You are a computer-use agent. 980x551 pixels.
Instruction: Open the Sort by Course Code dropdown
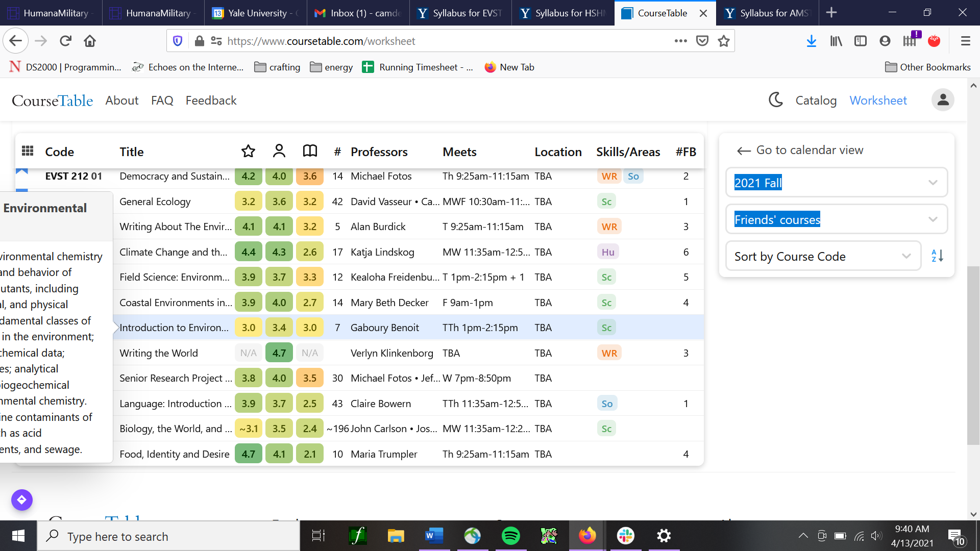823,256
